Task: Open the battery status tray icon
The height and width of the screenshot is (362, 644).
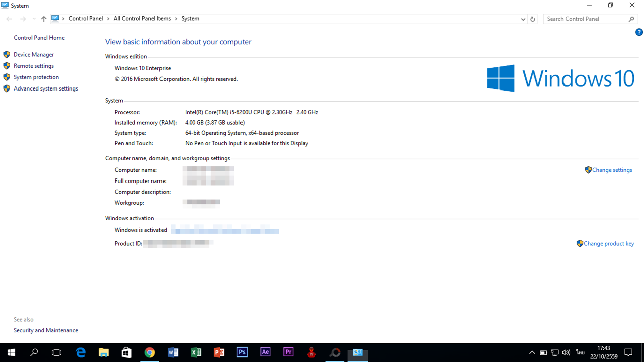Action: [543, 352]
